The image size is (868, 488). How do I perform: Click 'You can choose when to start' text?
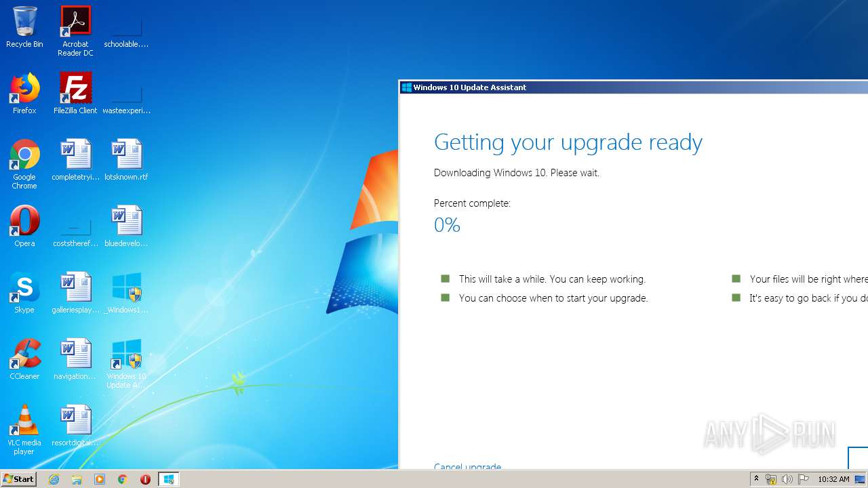(553, 298)
